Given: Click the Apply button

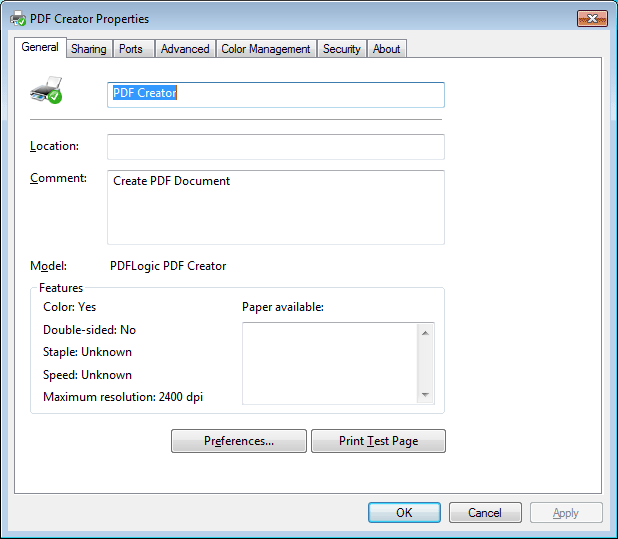Looking at the screenshot, I should click(x=566, y=513).
